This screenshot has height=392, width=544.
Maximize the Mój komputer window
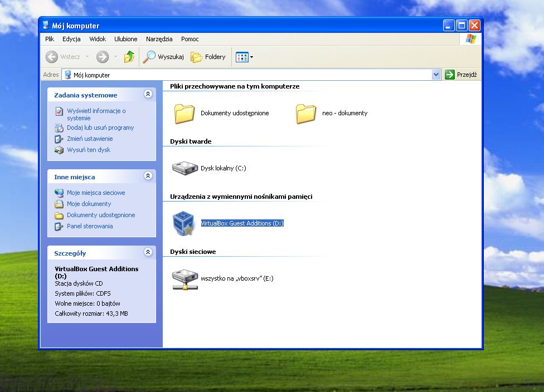click(462, 26)
